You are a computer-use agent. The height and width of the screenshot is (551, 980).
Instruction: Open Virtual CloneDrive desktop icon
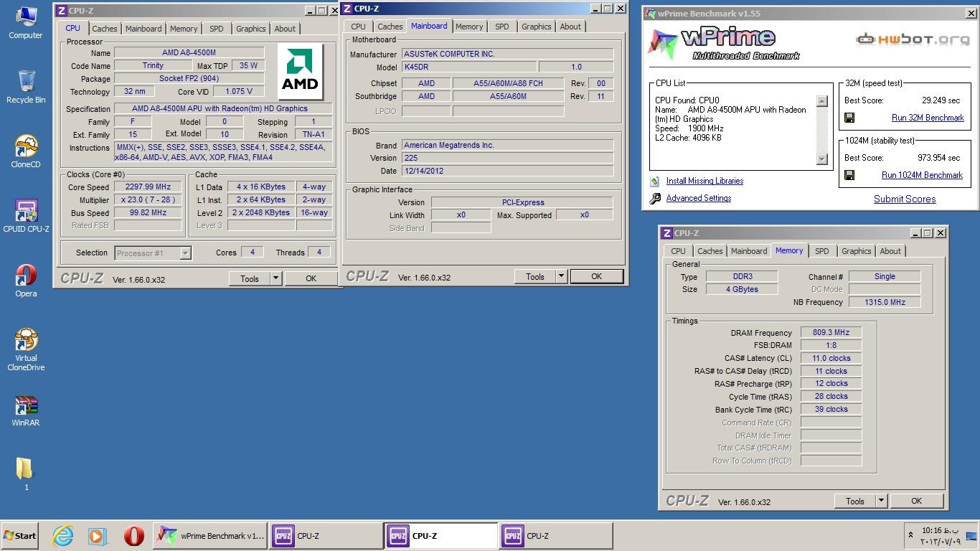[26, 350]
